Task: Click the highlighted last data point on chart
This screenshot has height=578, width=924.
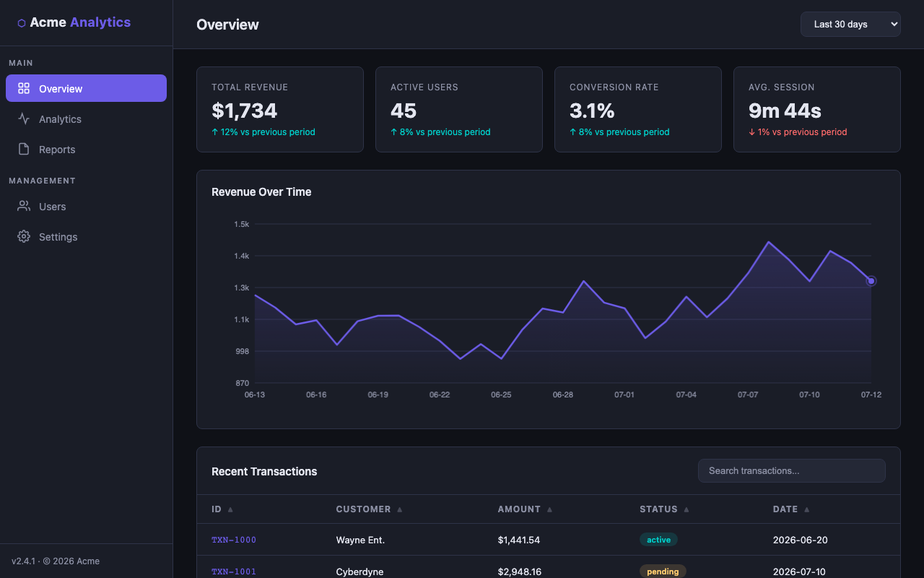Action: coord(871,281)
